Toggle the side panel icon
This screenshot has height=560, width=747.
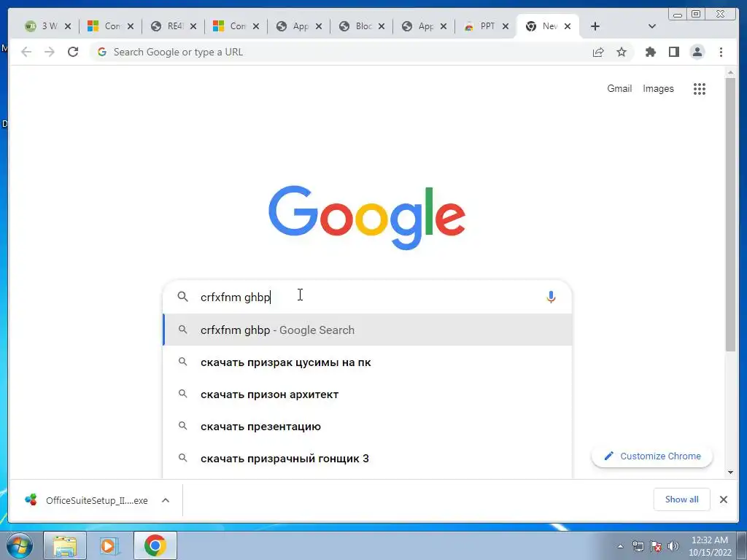point(673,52)
